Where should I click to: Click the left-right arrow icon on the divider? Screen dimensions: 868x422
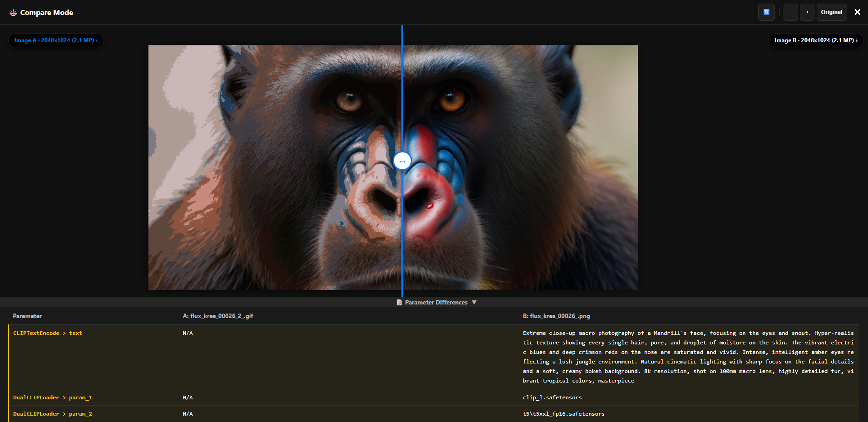(402, 161)
